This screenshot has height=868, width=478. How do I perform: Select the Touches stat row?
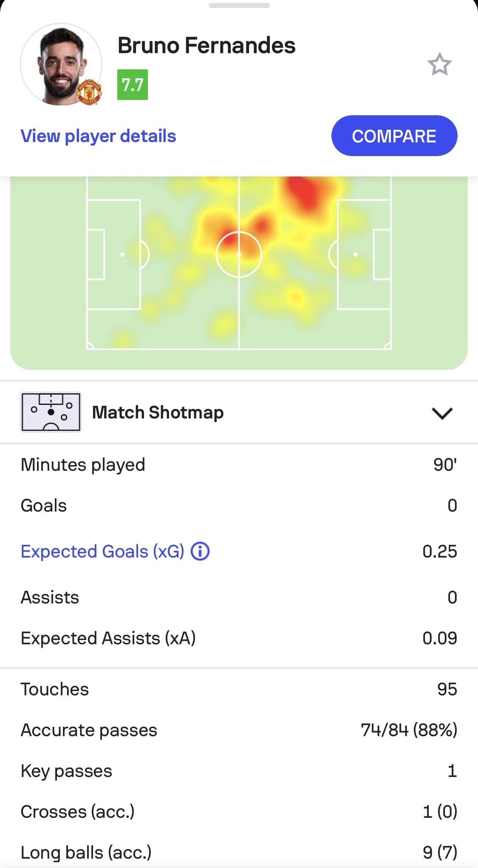[239, 689]
